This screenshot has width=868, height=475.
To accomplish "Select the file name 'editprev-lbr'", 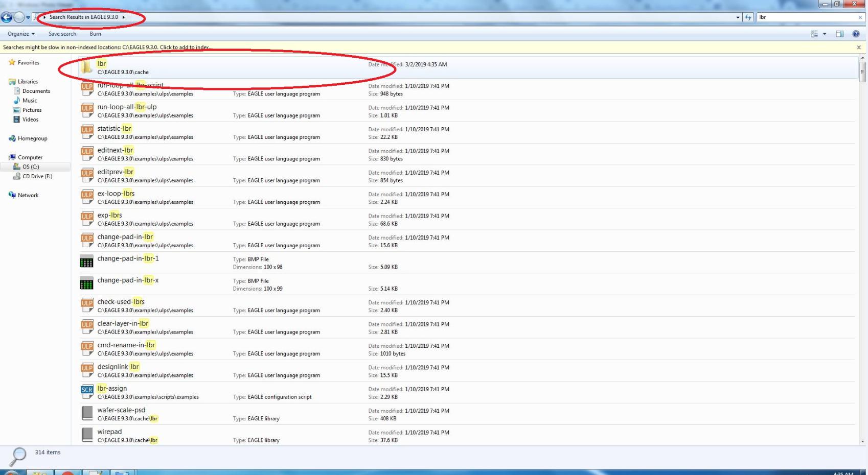I will pyautogui.click(x=116, y=172).
